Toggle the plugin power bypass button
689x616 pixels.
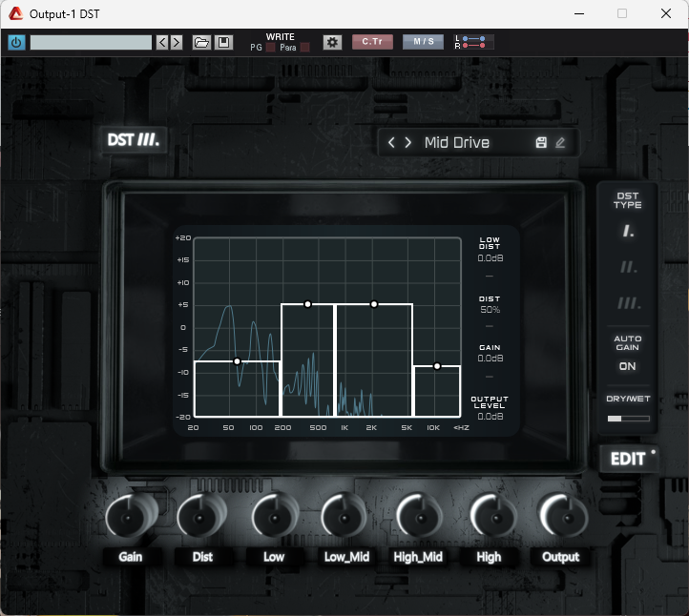16,43
